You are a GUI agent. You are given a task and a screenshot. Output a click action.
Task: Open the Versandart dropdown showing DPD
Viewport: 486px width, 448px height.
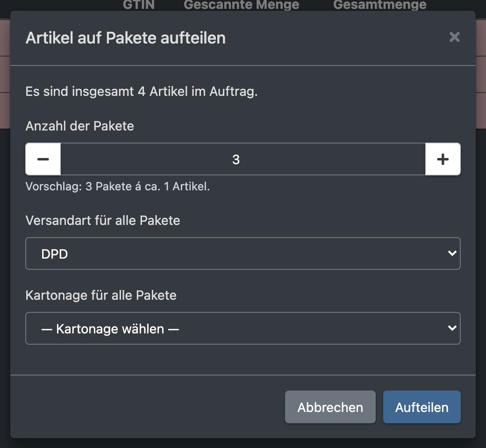243,253
